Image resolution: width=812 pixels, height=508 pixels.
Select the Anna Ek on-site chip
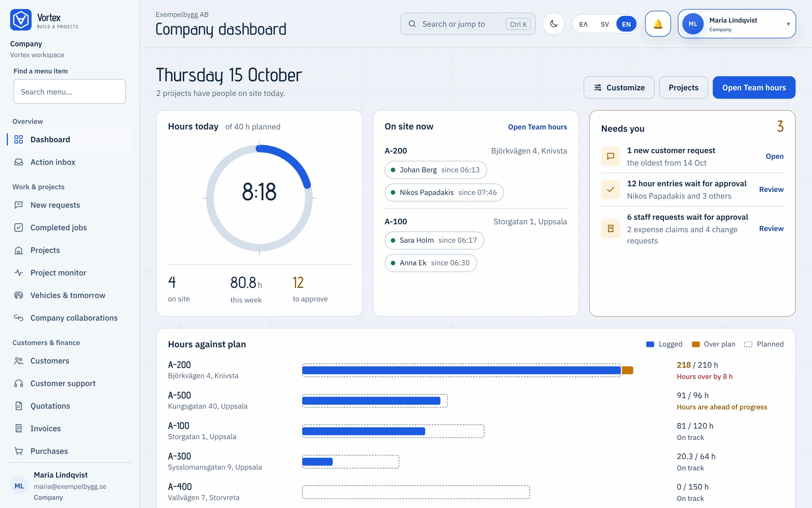[431, 263]
